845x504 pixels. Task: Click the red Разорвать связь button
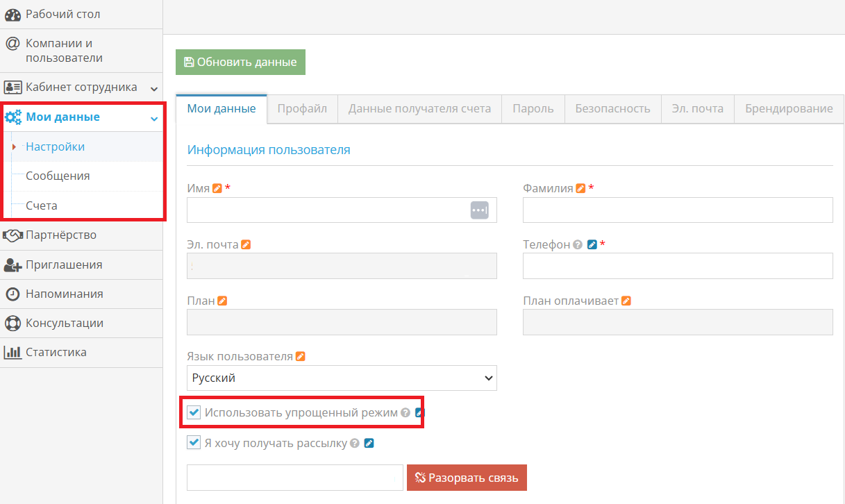(x=467, y=478)
